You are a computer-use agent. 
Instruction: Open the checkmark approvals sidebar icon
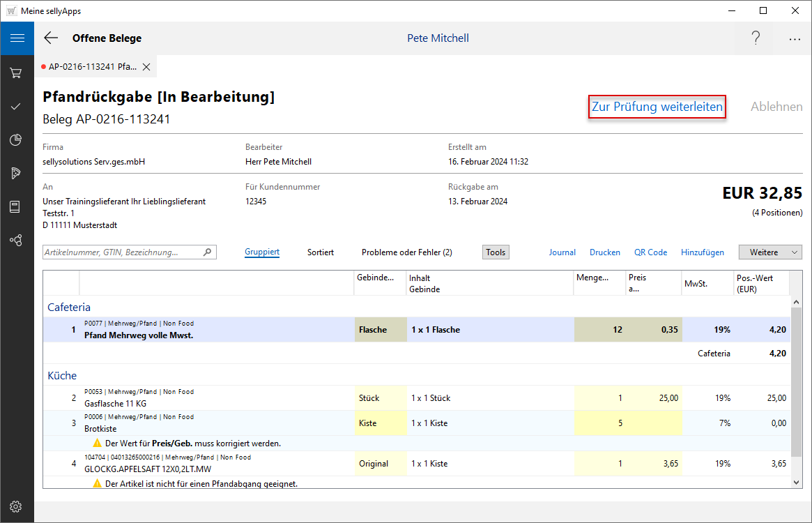point(17,107)
